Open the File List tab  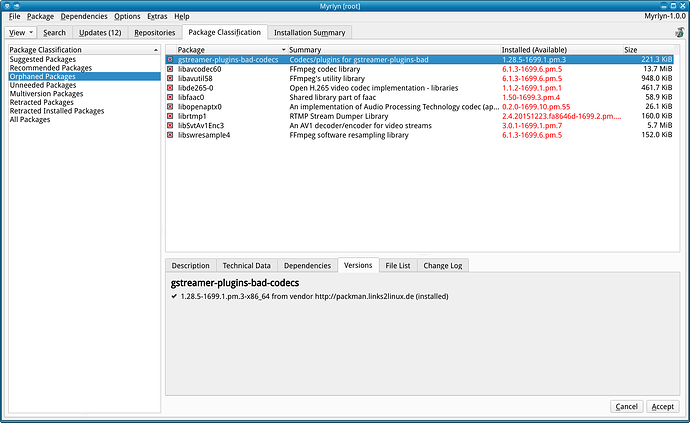pyautogui.click(x=398, y=265)
